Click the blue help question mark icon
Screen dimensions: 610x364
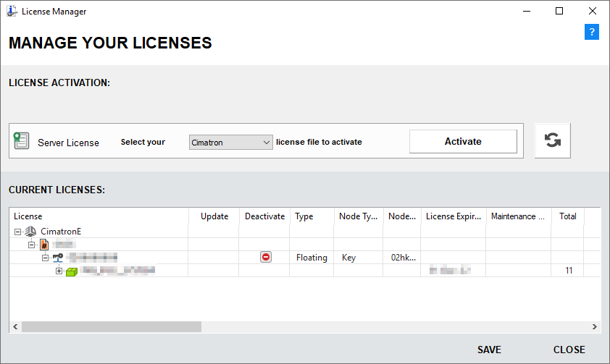[x=591, y=32]
